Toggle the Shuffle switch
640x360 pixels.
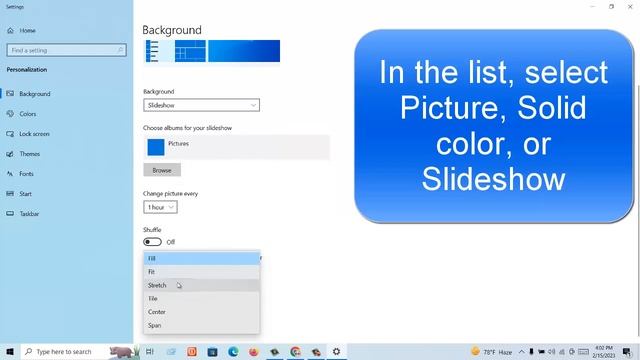pyautogui.click(x=152, y=242)
